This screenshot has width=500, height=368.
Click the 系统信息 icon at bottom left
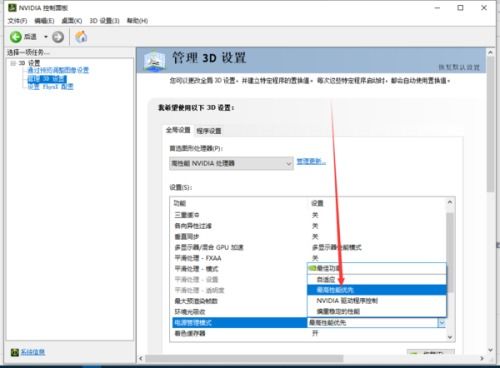(14, 352)
